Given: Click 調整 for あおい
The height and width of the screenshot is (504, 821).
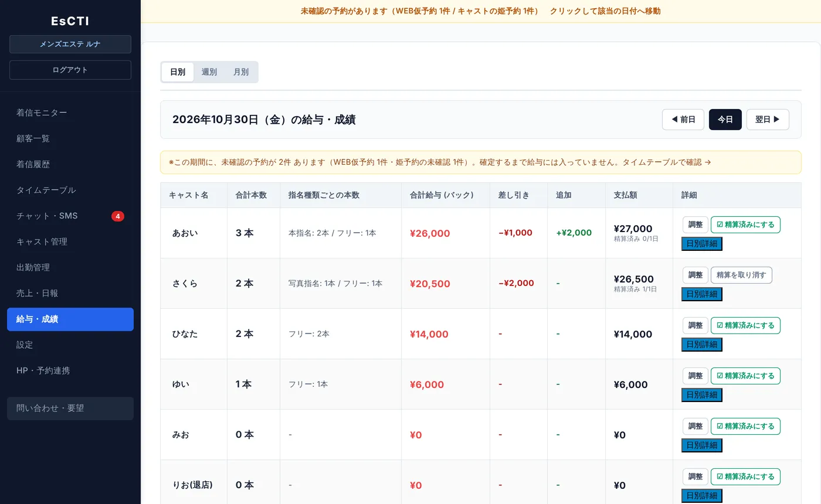Looking at the screenshot, I should coord(696,224).
